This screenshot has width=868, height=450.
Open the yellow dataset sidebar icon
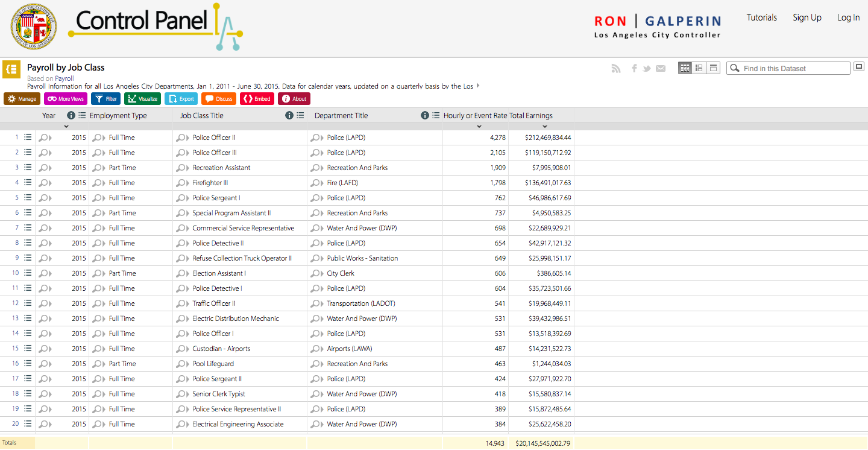click(11, 69)
